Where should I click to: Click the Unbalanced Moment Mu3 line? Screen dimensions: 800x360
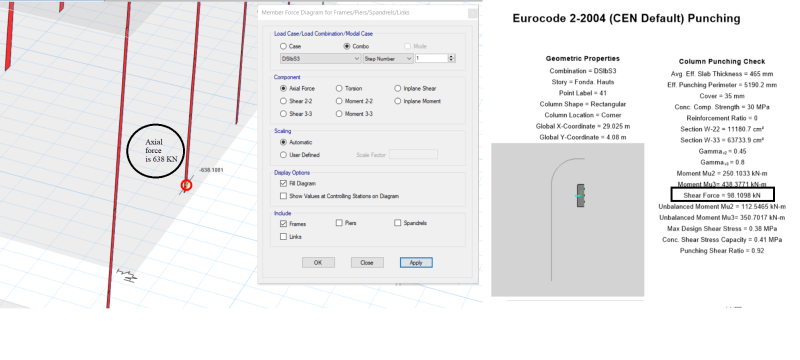[722, 218]
